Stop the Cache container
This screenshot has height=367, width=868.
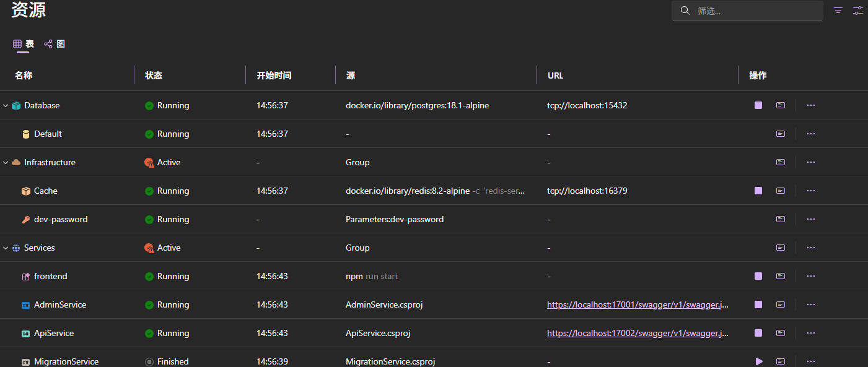pyautogui.click(x=758, y=191)
